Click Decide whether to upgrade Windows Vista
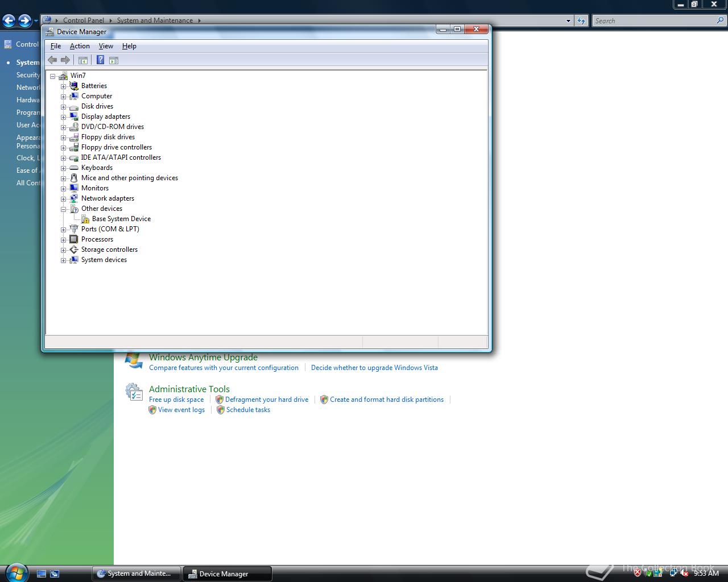This screenshot has height=582, width=728. [x=374, y=368]
